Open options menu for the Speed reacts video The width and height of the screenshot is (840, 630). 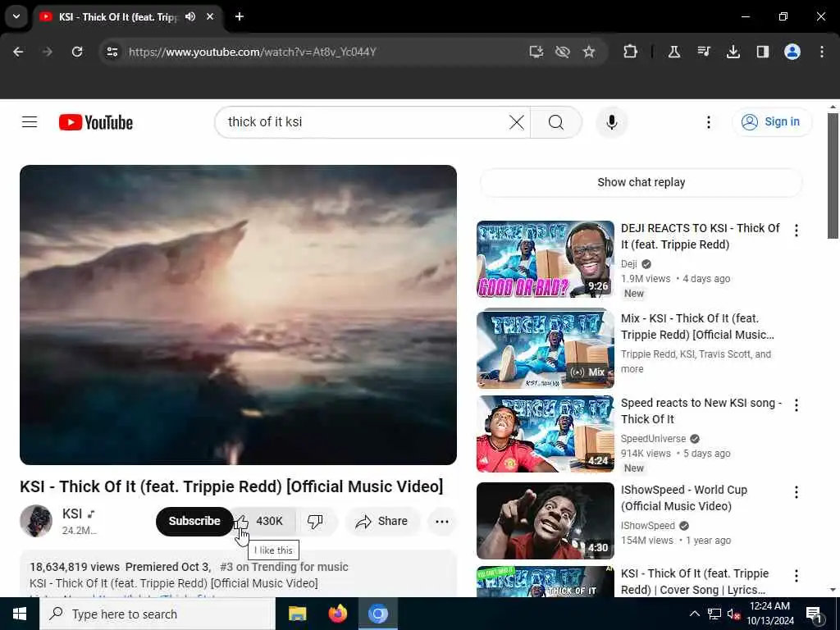coord(796,405)
